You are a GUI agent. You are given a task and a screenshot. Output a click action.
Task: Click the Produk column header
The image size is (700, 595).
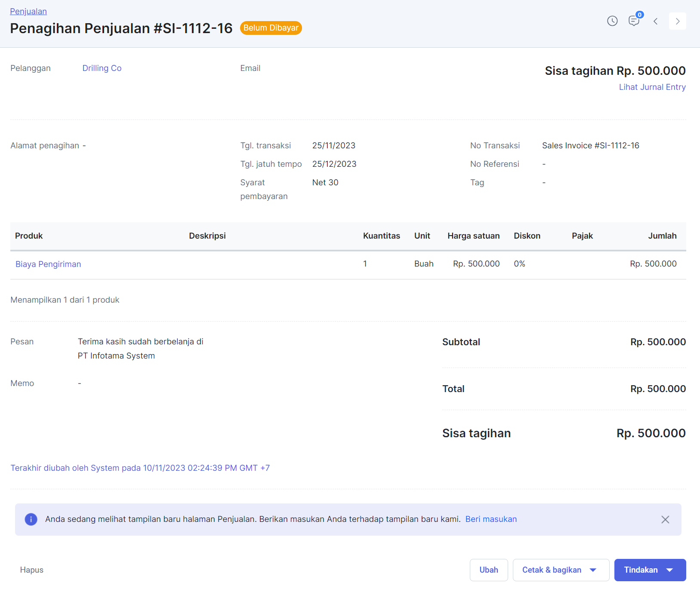[x=29, y=236]
